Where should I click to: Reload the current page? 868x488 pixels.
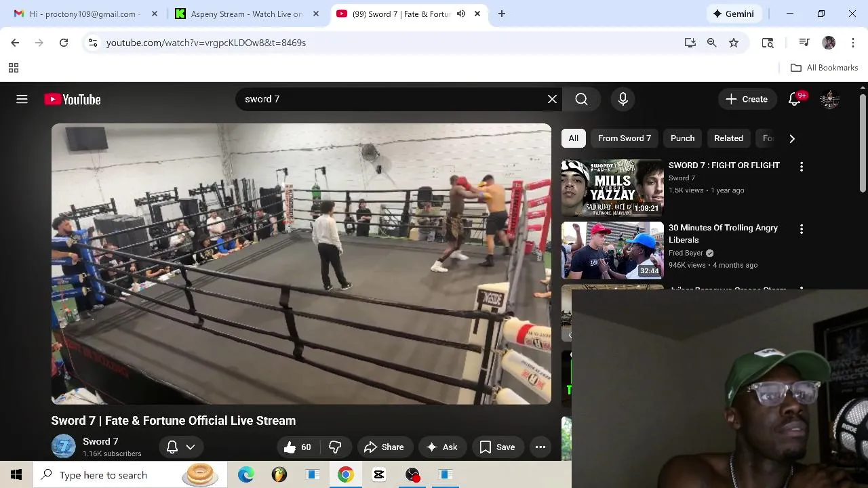(x=64, y=43)
